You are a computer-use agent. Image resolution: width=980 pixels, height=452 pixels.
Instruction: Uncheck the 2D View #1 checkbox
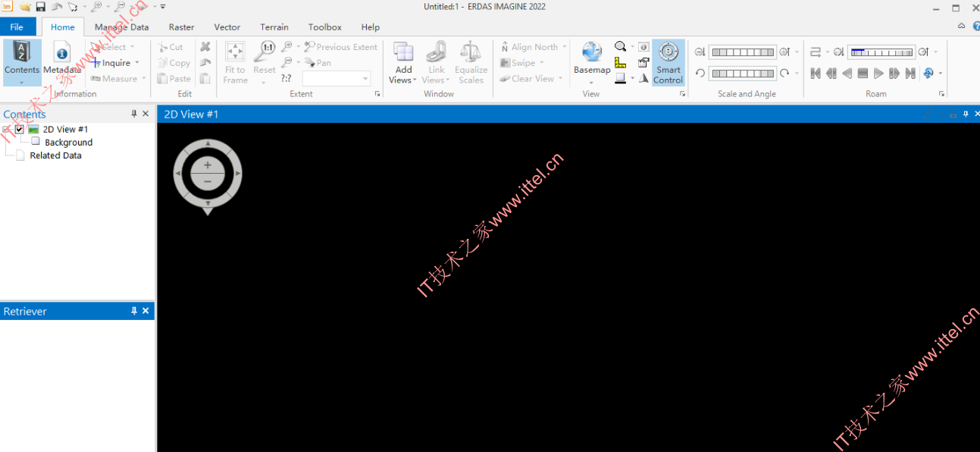pos(20,130)
